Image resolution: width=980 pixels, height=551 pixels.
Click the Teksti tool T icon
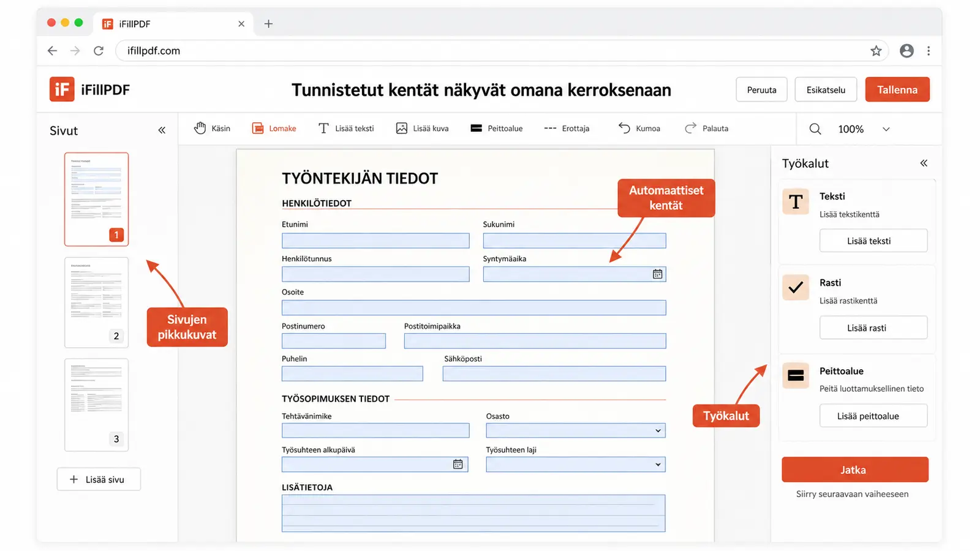796,202
